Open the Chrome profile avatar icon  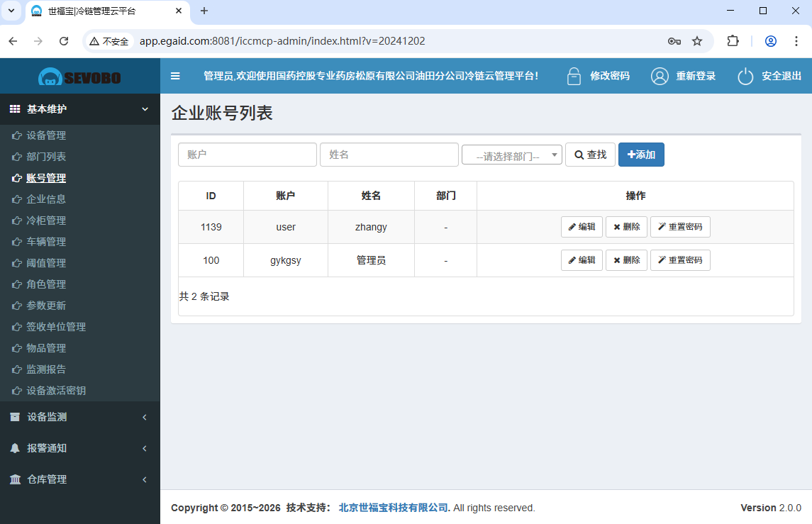pos(771,41)
